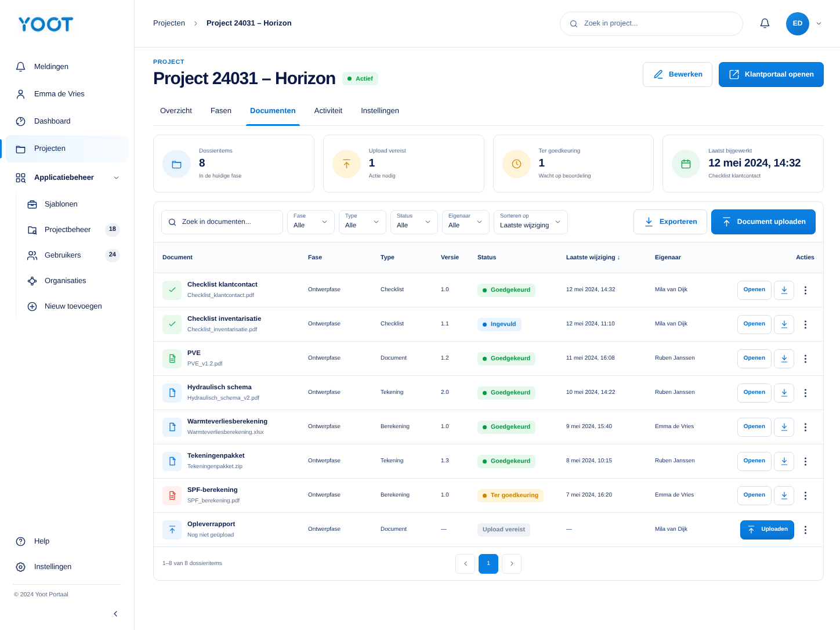Open Dashboard in the sidebar
Viewport: 840px width, 630px height.
pyautogui.click(x=67, y=121)
